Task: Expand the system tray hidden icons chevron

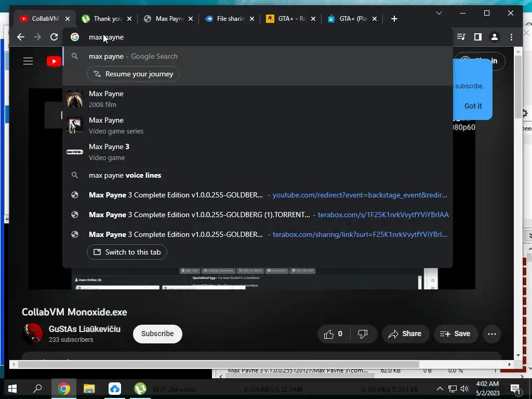Action: coord(440,389)
